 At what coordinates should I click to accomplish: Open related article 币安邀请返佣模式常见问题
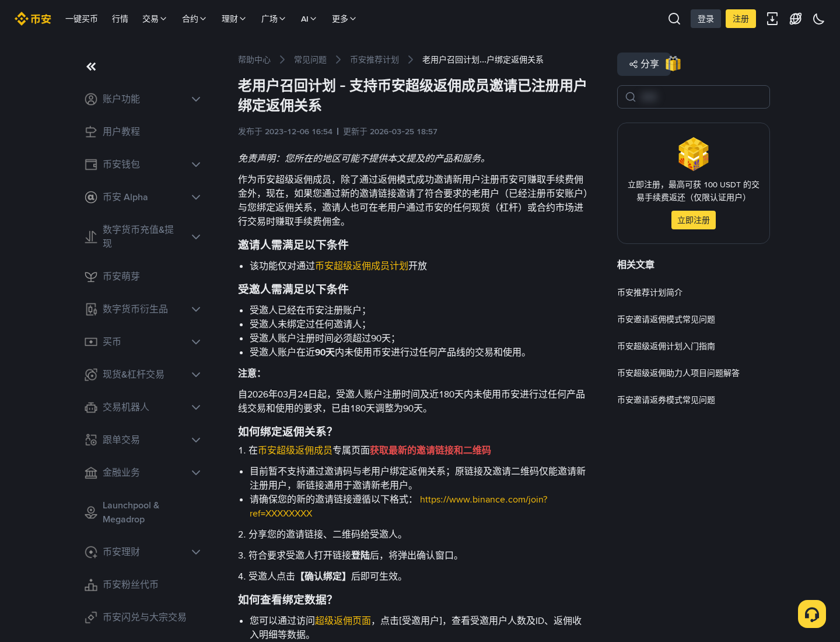pos(666,319)
